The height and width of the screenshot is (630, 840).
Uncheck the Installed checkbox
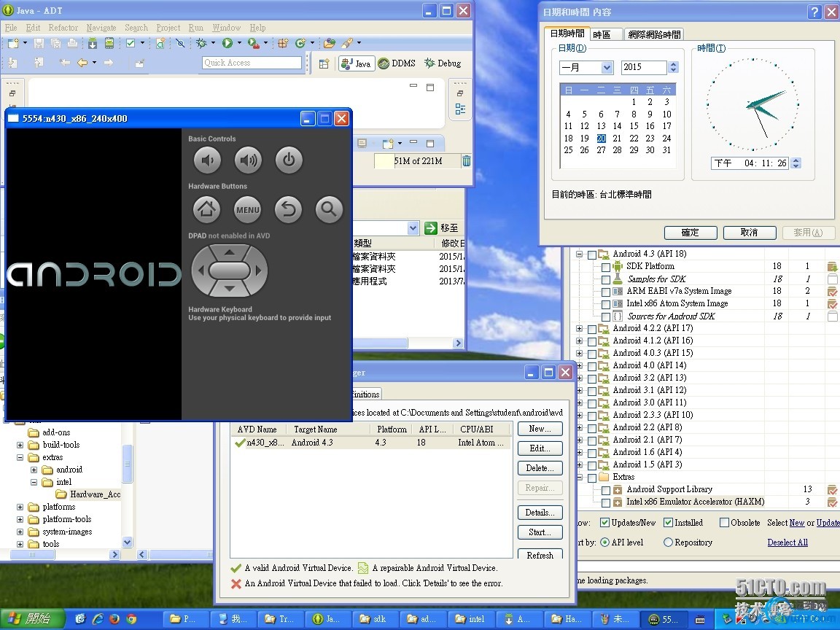tap(668, 523)
